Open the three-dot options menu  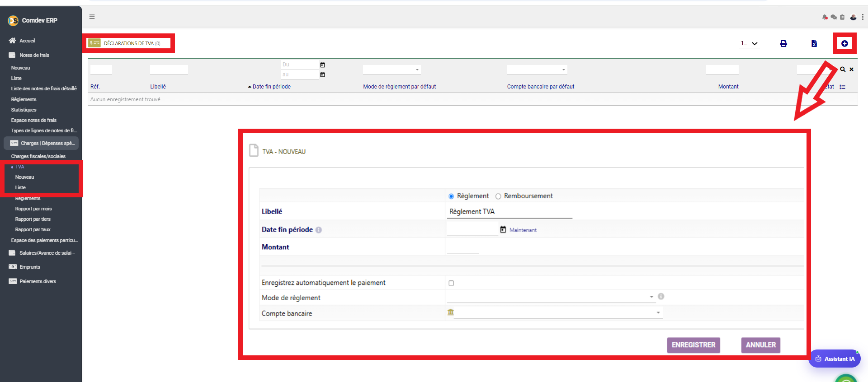[863, 17]
